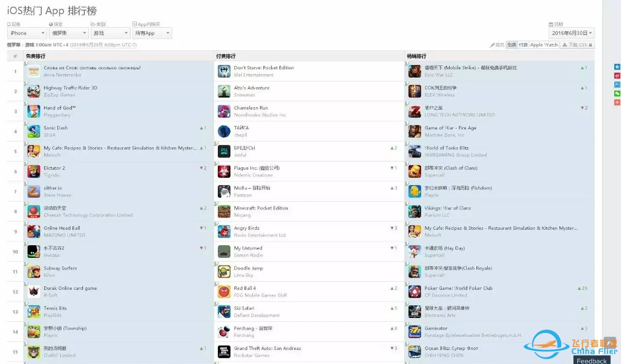Click the Hay Day app icon

pyautogui.click(x=415, y=252)
